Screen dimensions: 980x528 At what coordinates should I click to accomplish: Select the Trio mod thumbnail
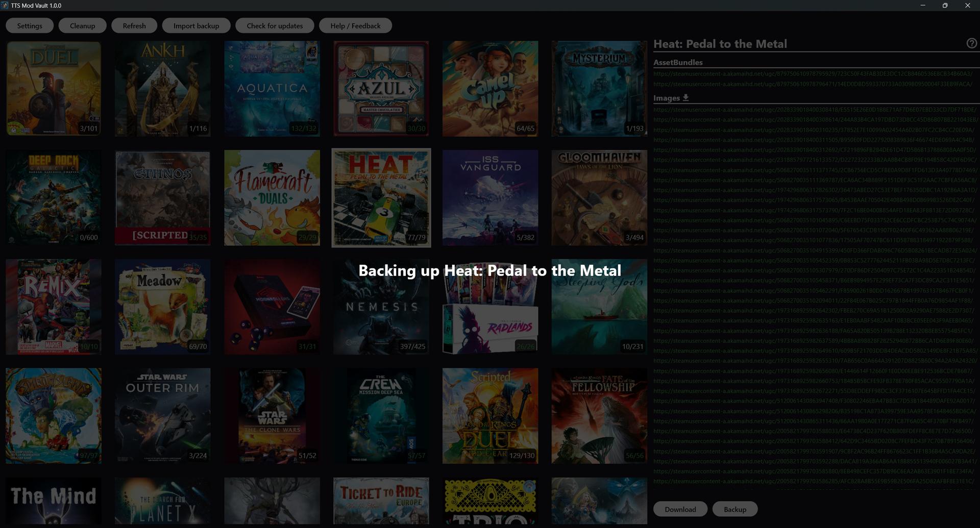pos(490,500)
